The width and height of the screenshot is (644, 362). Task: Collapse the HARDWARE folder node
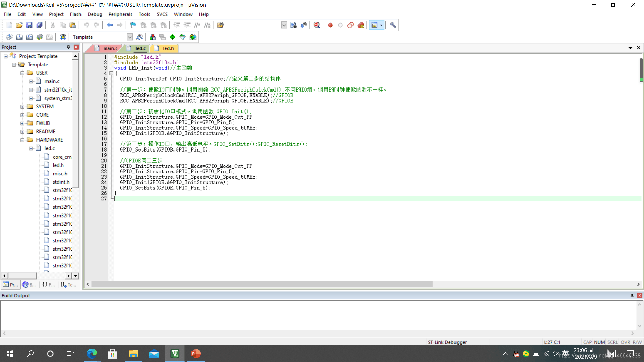tap(22, 140)
